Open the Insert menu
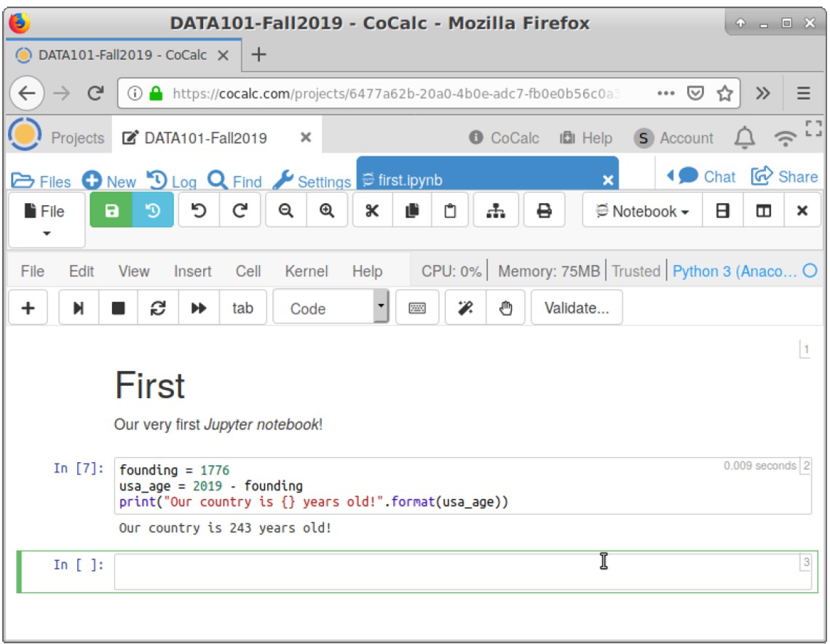 click(193, 271)
